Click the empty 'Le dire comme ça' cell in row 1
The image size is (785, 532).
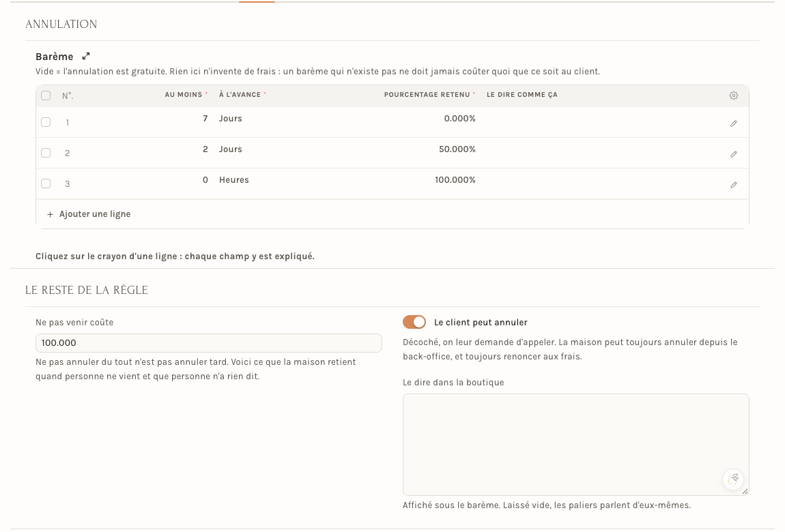[x=601, y=122]
